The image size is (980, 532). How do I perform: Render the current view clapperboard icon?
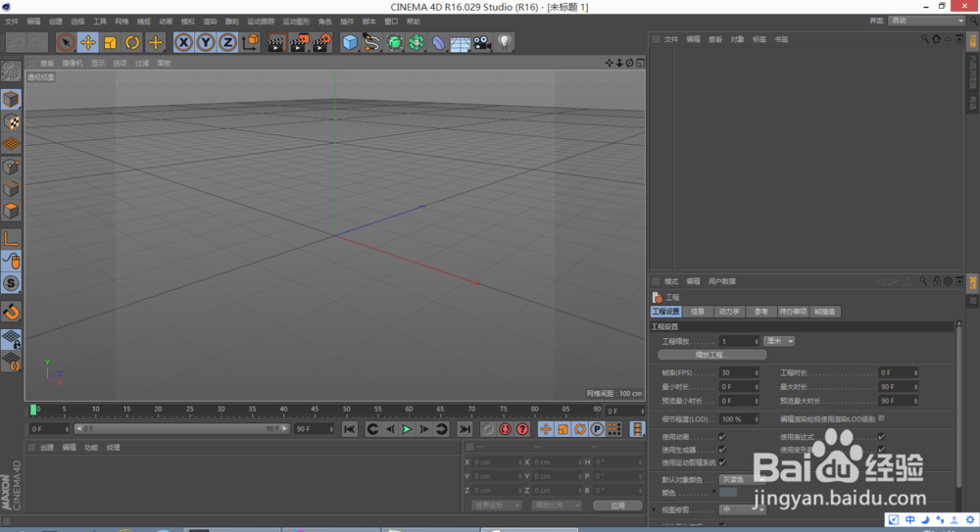tap(276, 42)
